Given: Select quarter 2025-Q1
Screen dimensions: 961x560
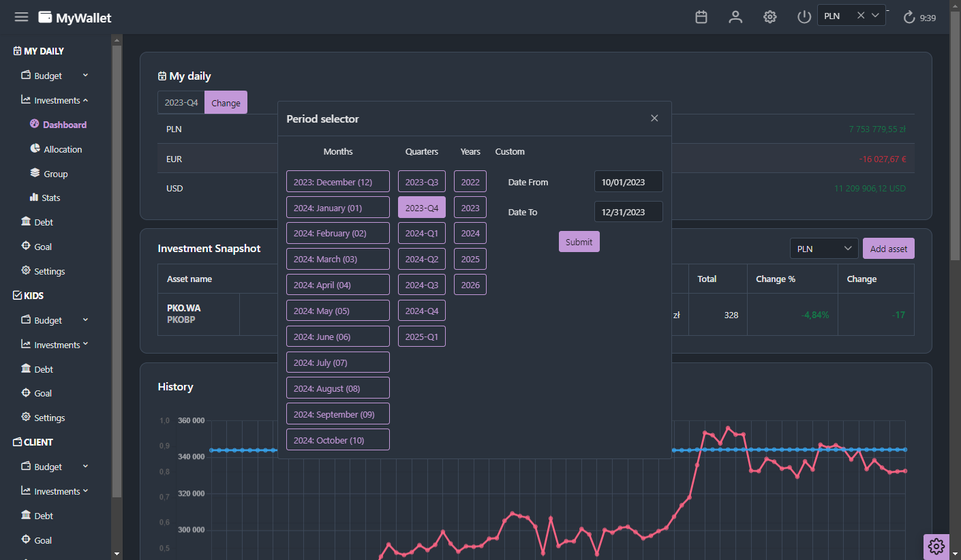Looking at the screenshot, I should (422, 337).
